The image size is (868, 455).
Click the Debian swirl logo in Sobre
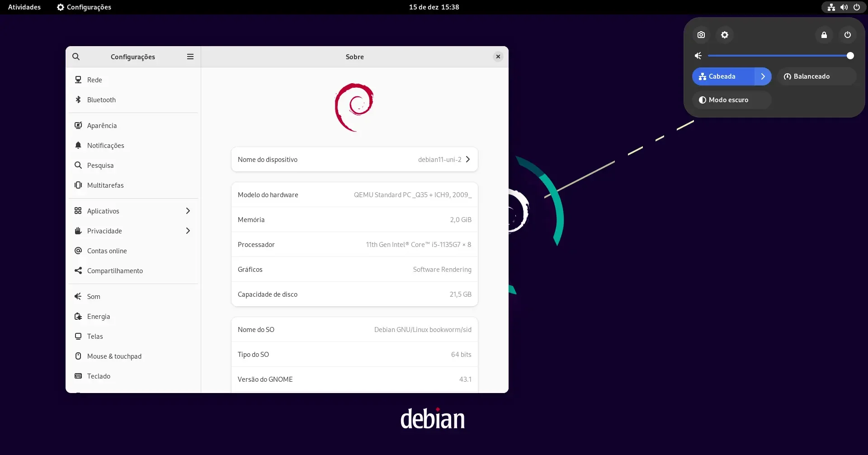coord(354,107)
